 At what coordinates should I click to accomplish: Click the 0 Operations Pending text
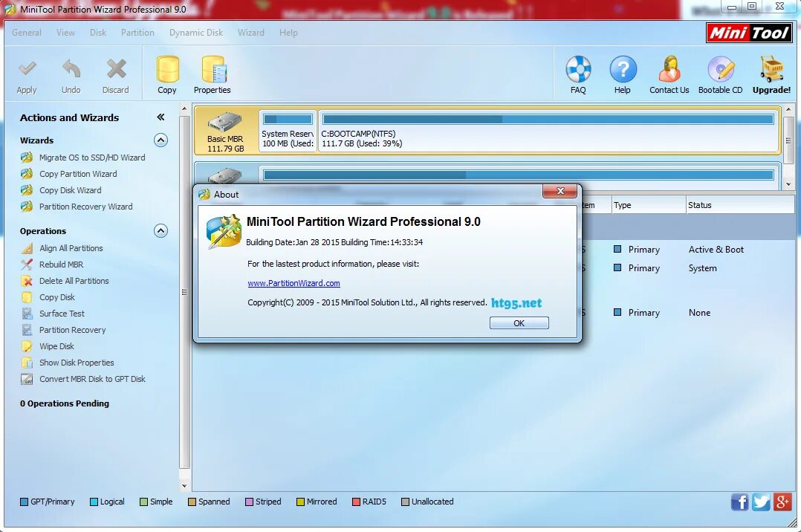(65, 403)
